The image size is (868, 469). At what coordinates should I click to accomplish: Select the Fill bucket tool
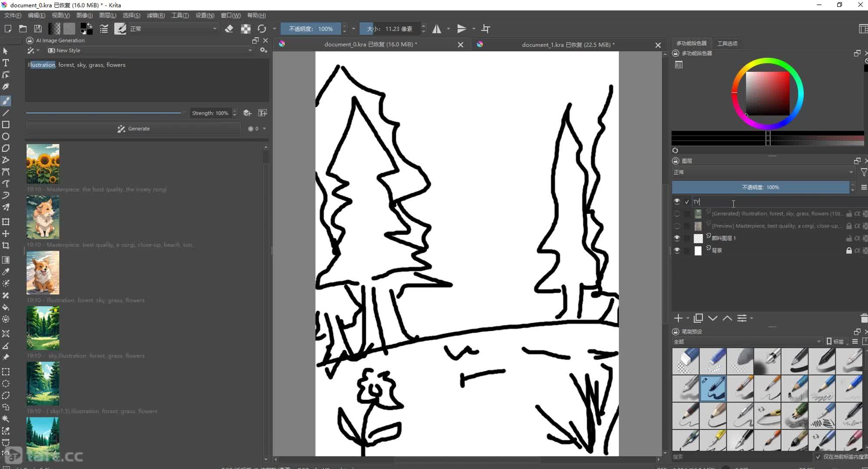point(6,307)
